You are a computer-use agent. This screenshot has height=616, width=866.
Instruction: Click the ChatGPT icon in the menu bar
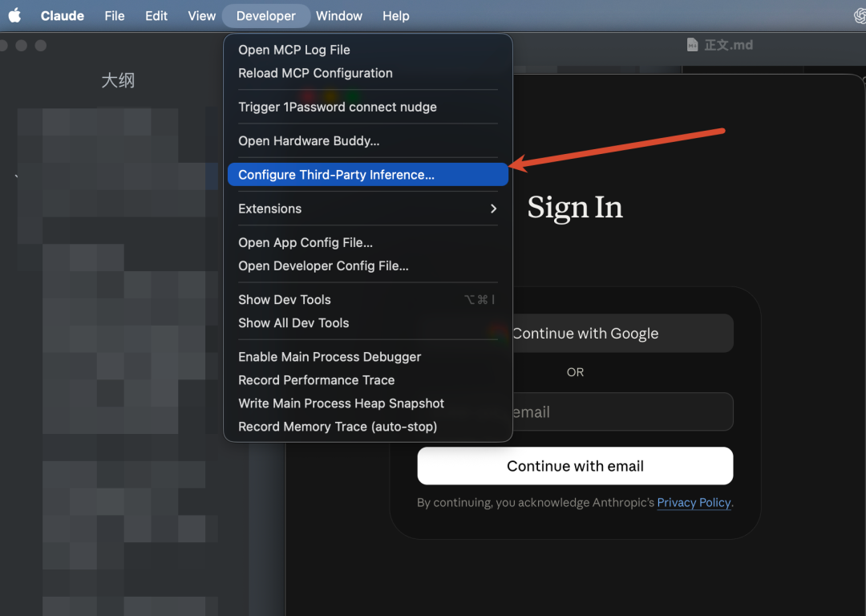(860, 15)
